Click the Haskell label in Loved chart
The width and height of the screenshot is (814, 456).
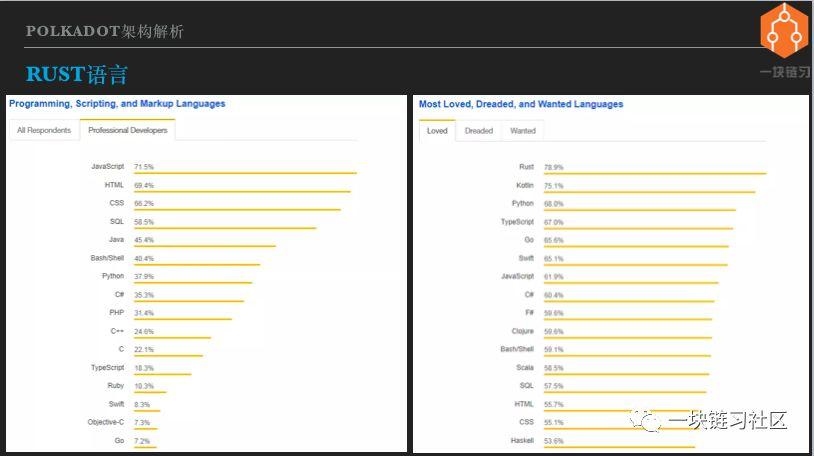point(522,440)
